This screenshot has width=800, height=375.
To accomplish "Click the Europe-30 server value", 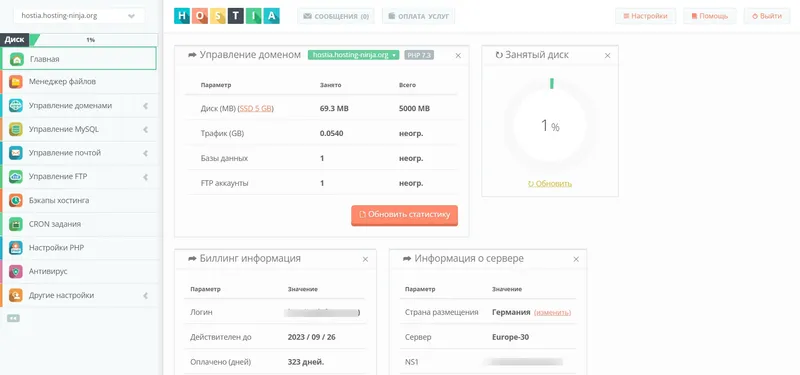I will coord(510,337).
